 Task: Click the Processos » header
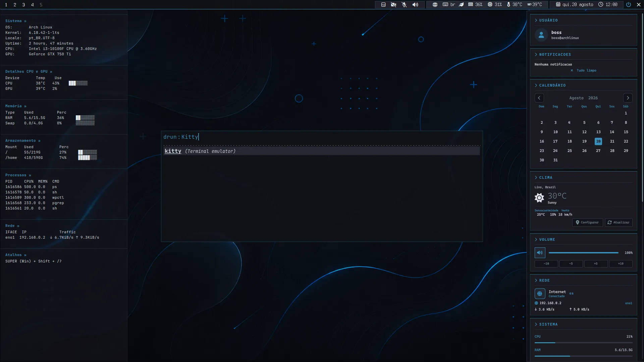click(18, 175)
